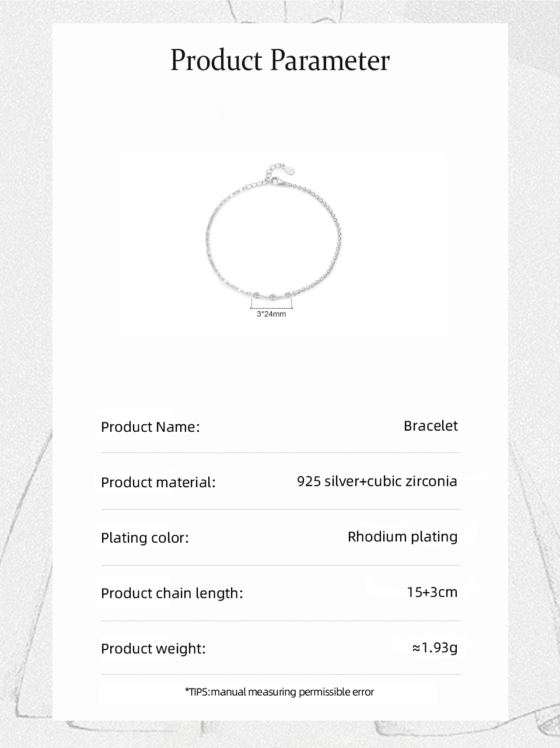
Task: Click the rightmost zirconia stone
Action: point(288,294)
